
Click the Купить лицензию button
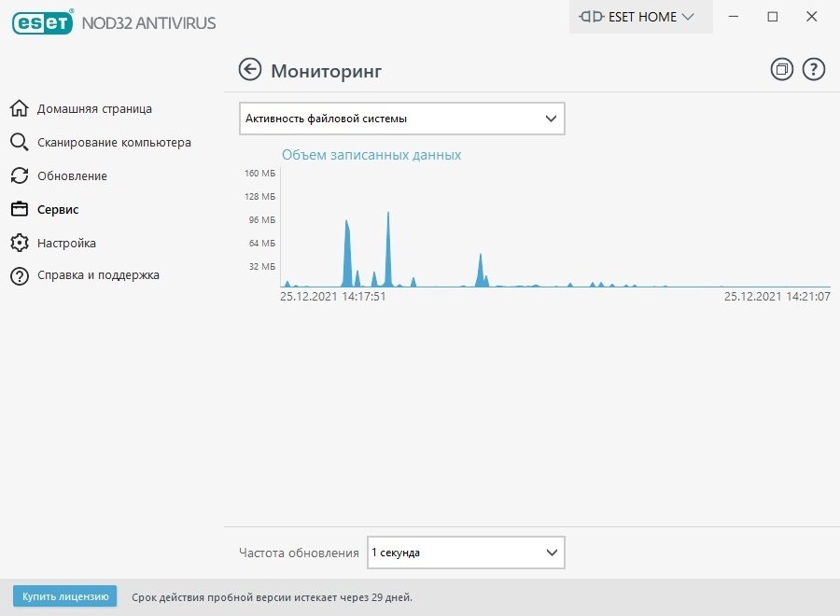(64, 596)
